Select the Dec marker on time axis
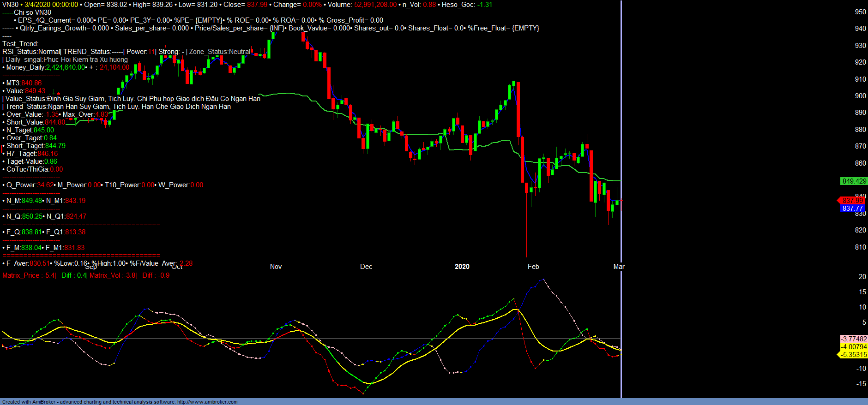Image resolution: width=868 pixels, height=405 pixels. [366, 267]
